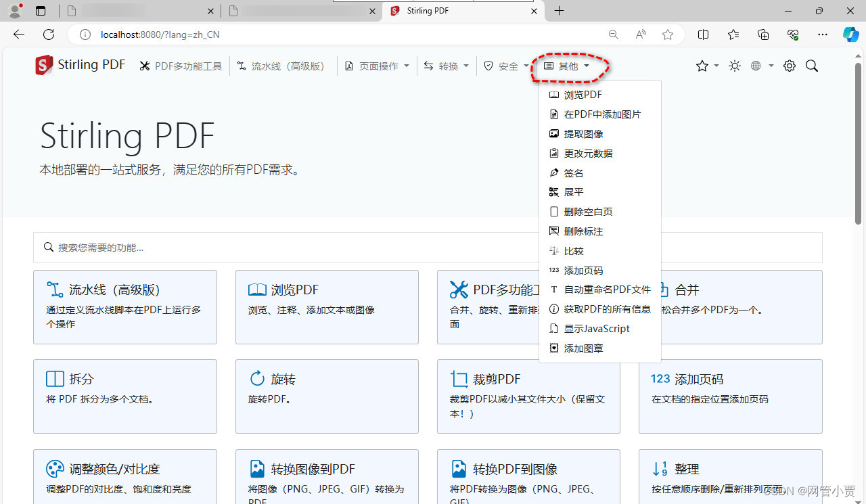Screen dimensions: 866x504
Task: Open the Copilot icon
Action: [850, 35]
